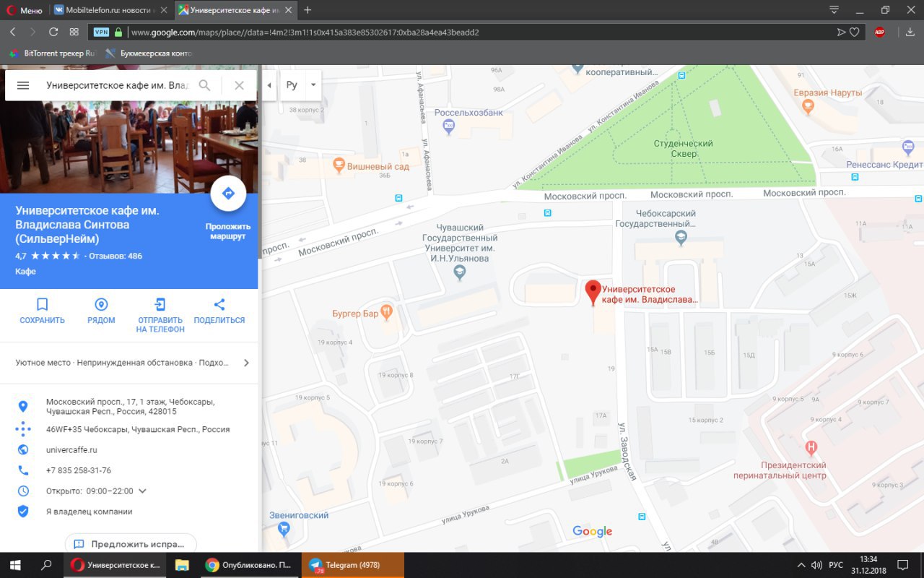Open the ABP adblock extension
This screenshot has height=578, width=924.
[880, 32]
